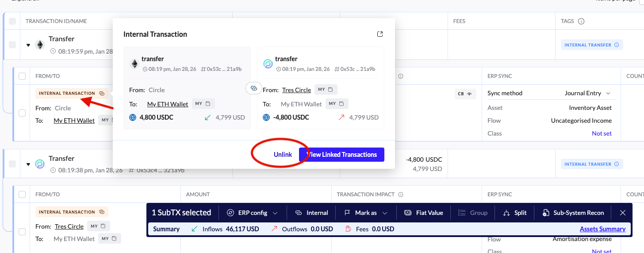Screen dimensions: 644x253
Task: Click the link icon between the two transfers
Action: tap(254, 88)
